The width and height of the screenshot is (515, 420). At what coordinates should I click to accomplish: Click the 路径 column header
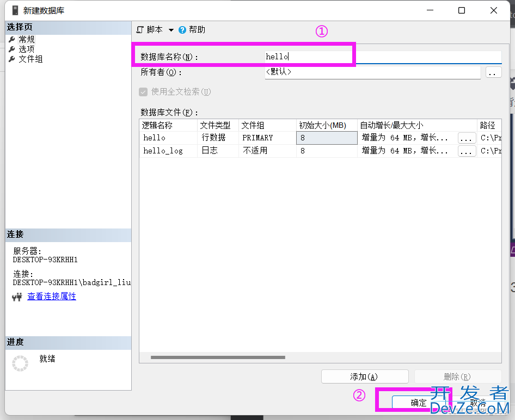click(x=489, y=125)
